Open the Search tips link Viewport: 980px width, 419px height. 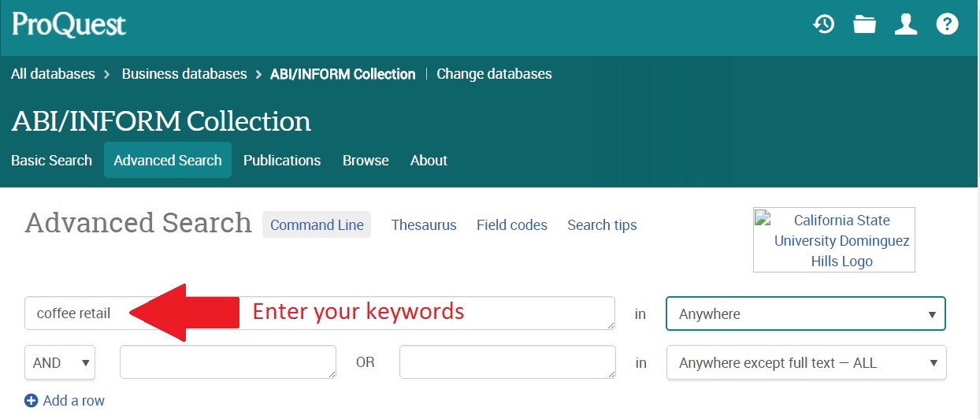tap(602, 224)
